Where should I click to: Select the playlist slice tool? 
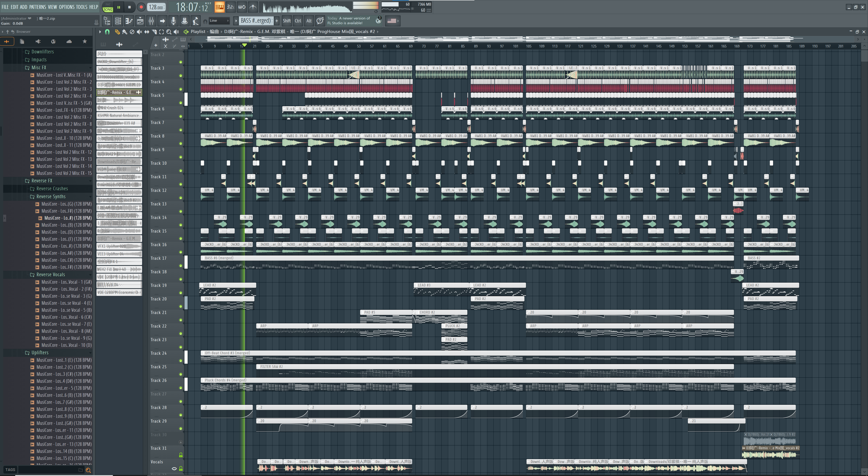[154, 32]
